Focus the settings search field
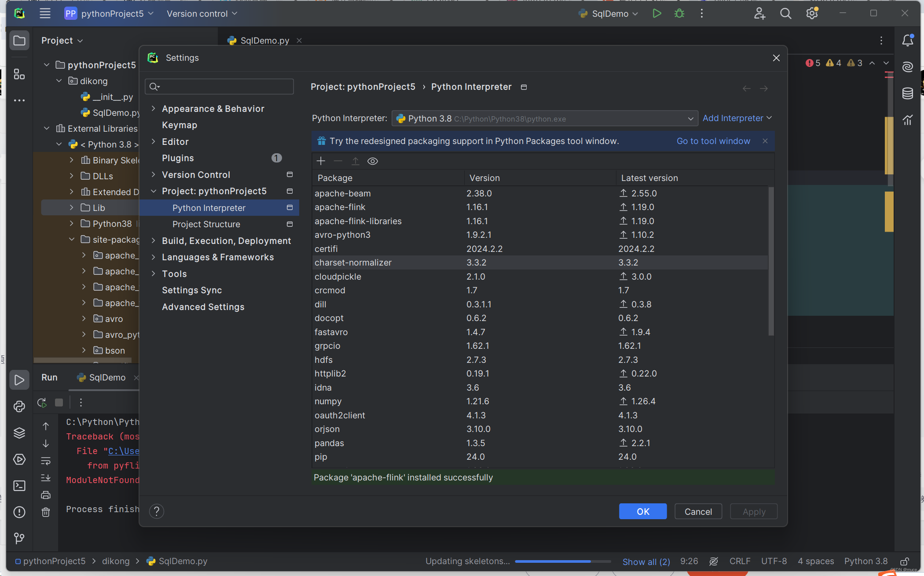The width and height of the screenshot is (924, 576). pyautogui.click(x=219, y=86)
